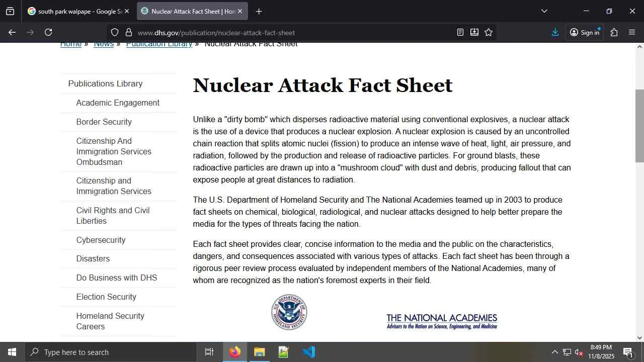644x362 pixels.
Task: Bookmark this page with the star icon
Action: coord(489,32)
